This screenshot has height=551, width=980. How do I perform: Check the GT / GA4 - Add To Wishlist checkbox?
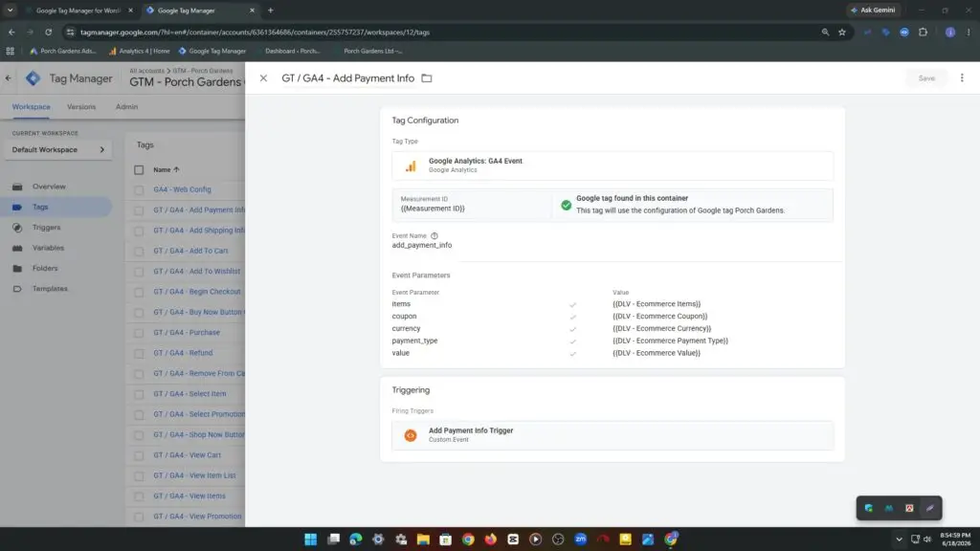point(139,272)
